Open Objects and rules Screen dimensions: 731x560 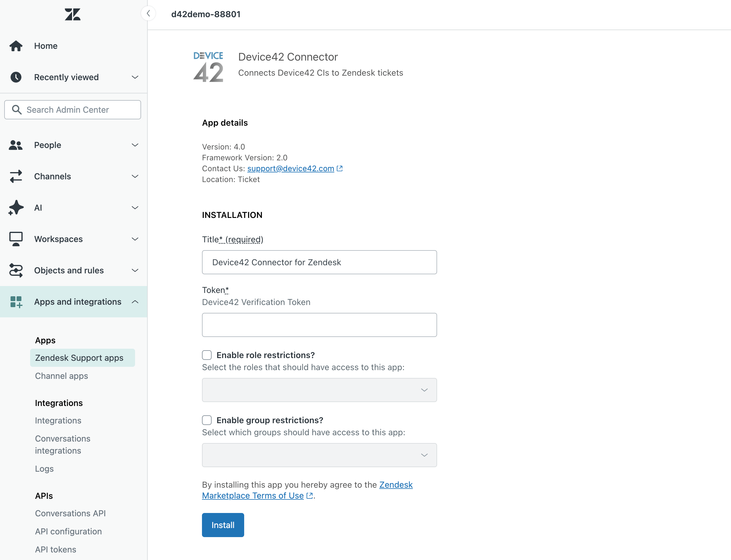pyautogui.click(x=69, y=270)
